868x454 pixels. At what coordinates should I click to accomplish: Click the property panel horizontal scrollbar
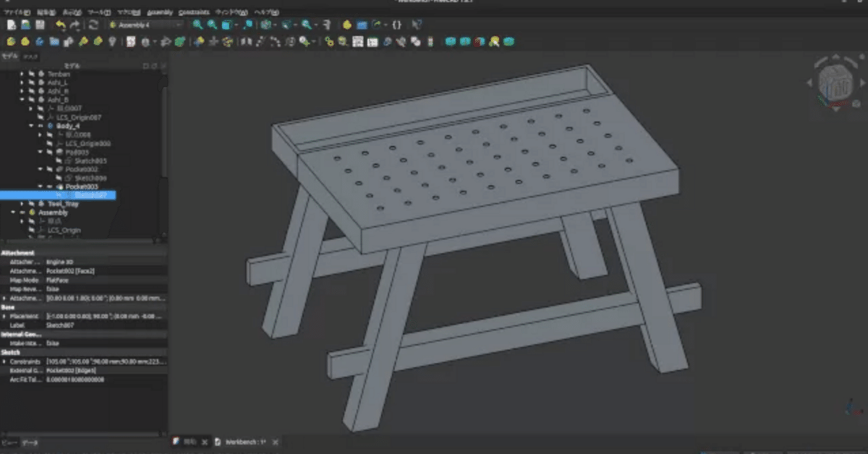click(83, 433)
